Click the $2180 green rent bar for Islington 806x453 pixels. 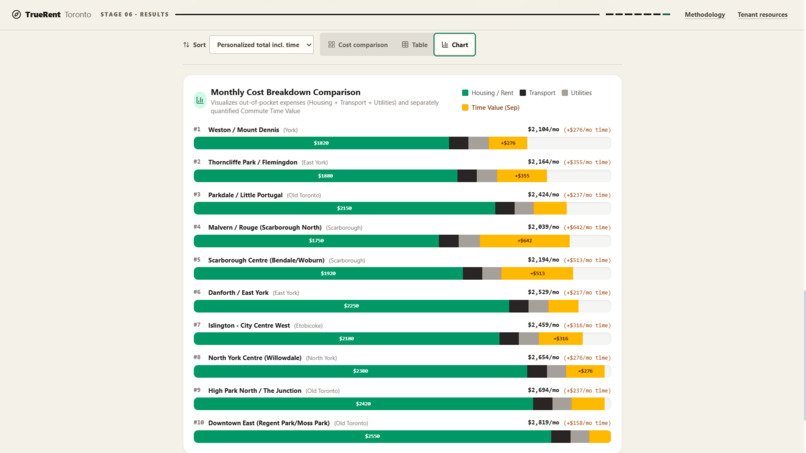346,339
